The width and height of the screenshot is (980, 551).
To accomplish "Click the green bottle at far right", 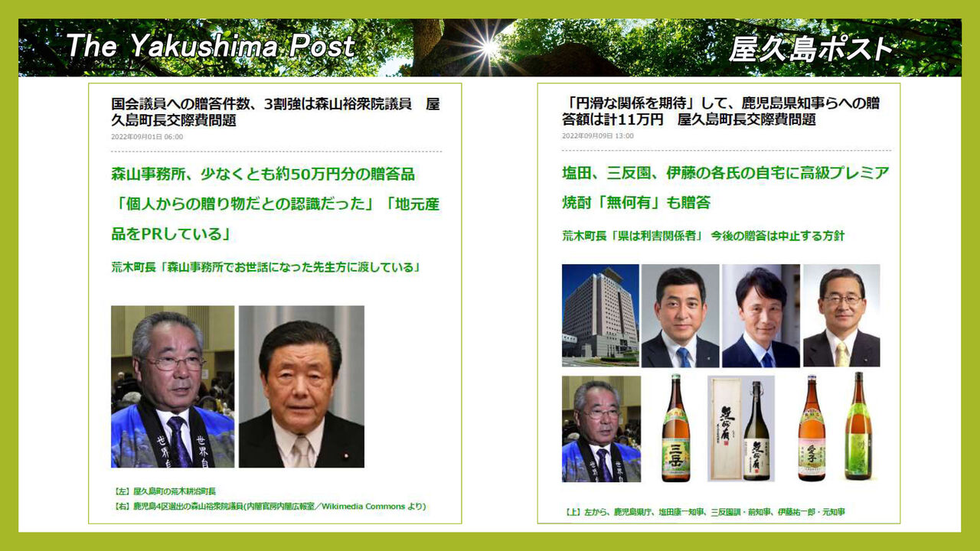I will click(x=857, y=426).
